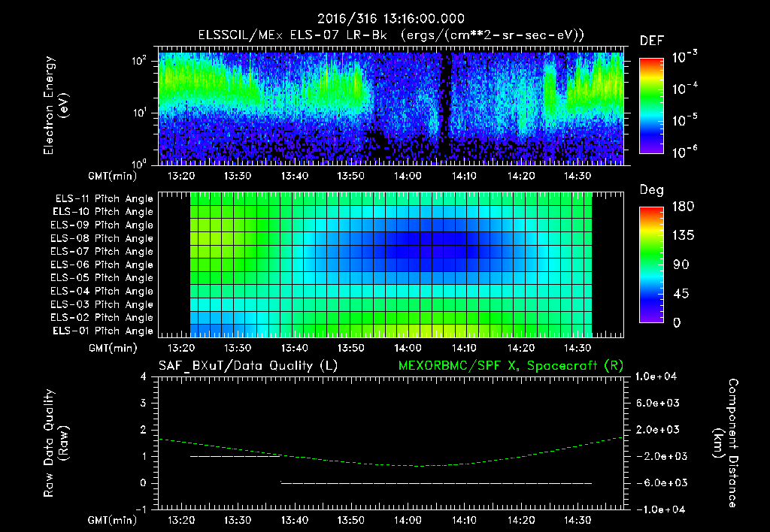The height and width of the screenshot is (532, 770).
Task: Click the Electron Energy (eV) axis label
Action: 56,105
